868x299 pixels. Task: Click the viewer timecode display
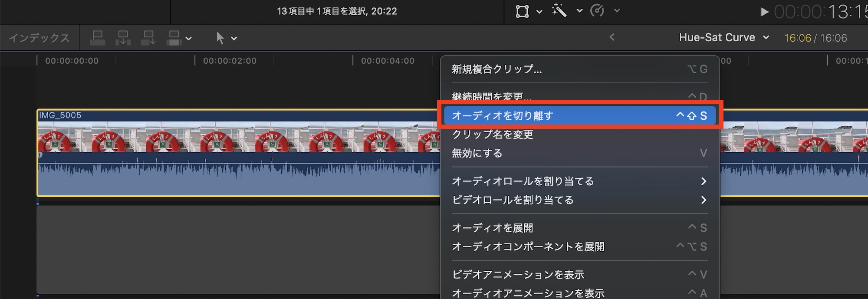(x=820, y=12)
